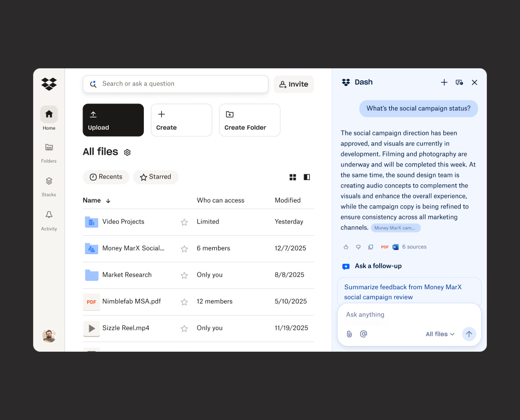520x420 pixels.
Task: Give thumbs up to Dash answer
Action: point(346,247)
